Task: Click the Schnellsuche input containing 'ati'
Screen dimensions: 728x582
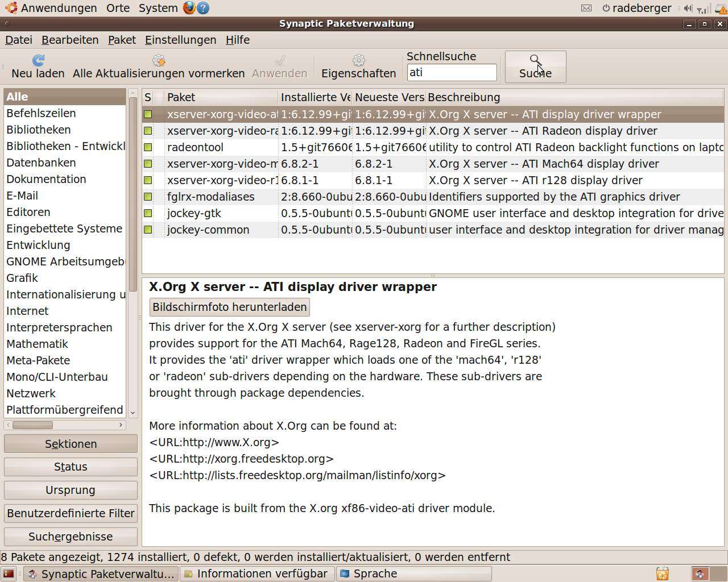Action: pyautogui.click(x=452, y=73)
